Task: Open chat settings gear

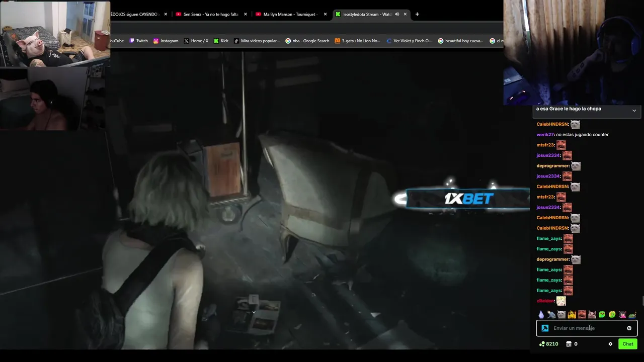Action: coord(610,344)
